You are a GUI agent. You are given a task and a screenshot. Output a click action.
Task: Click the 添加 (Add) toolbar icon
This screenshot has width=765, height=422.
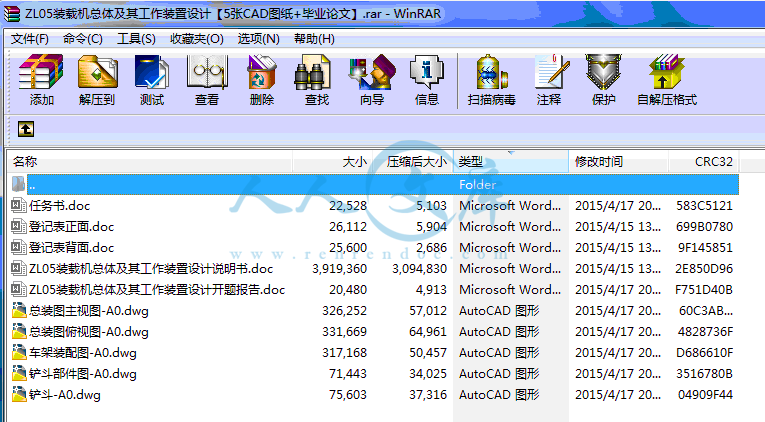(41, 72)
